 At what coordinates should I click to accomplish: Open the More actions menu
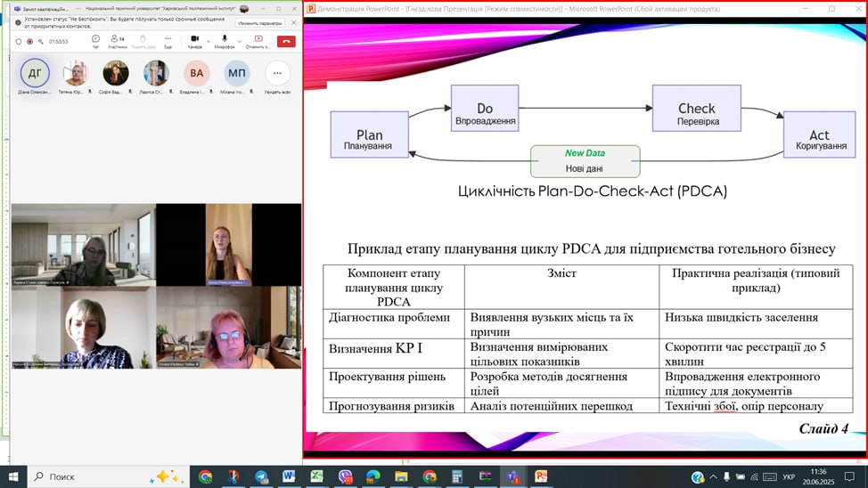pyautogui.click(x=168, y=41)
